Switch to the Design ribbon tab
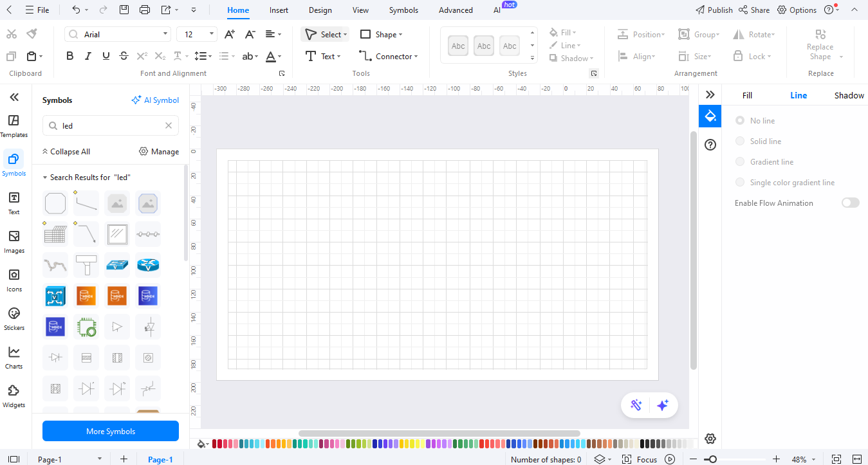 click(320, 10)
